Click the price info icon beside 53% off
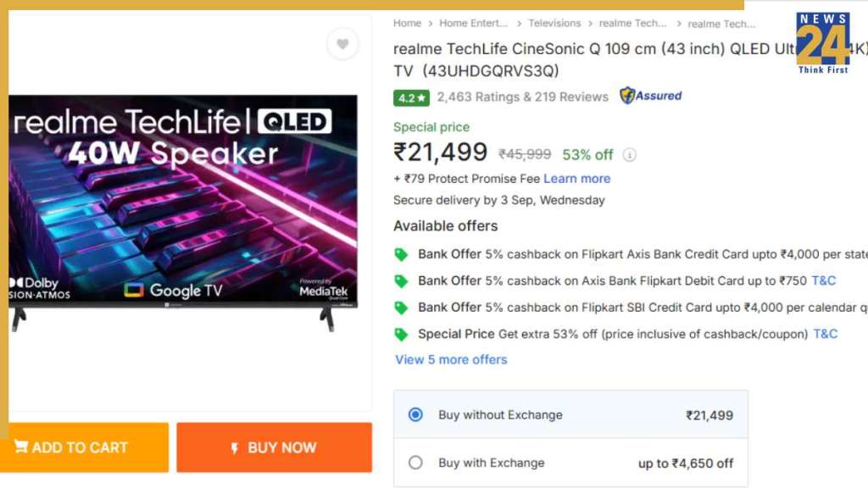 click(629, 155)
